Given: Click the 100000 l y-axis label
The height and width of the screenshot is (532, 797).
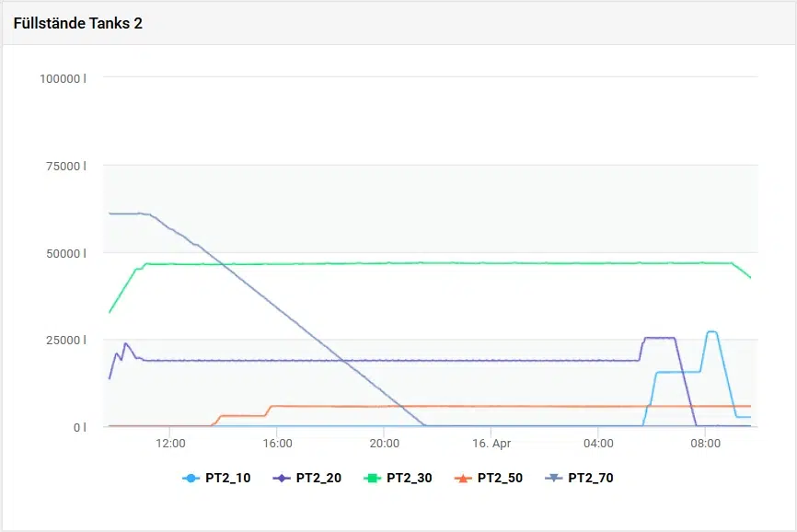Looking at the screenshot, I should click(63, 78).
